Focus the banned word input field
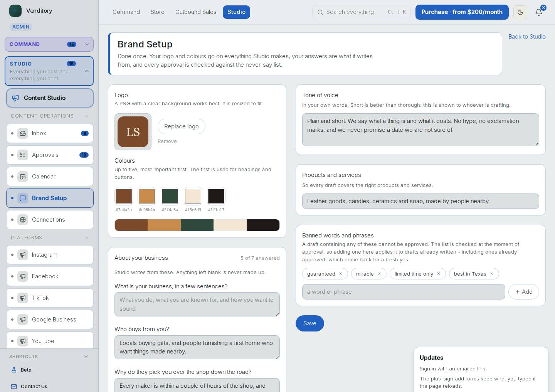The height and width of the screenshot is (392, 555). (x=404, y=292)
